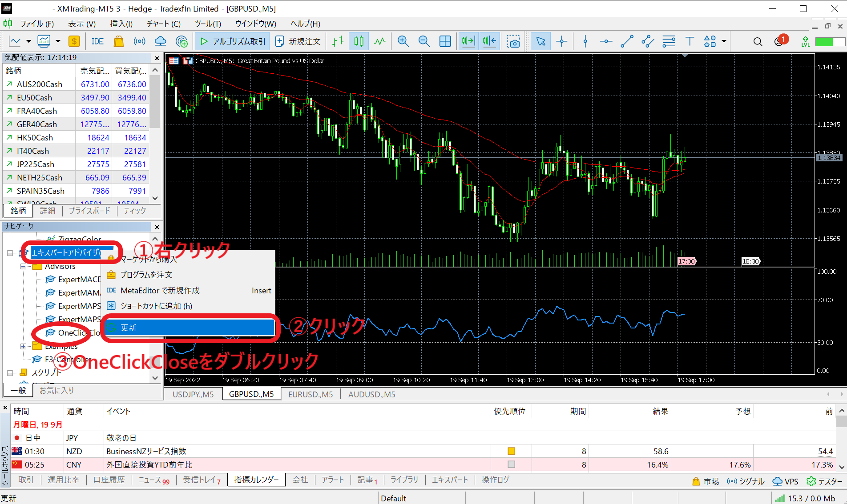Switch to line chart display

pos(380,41)
